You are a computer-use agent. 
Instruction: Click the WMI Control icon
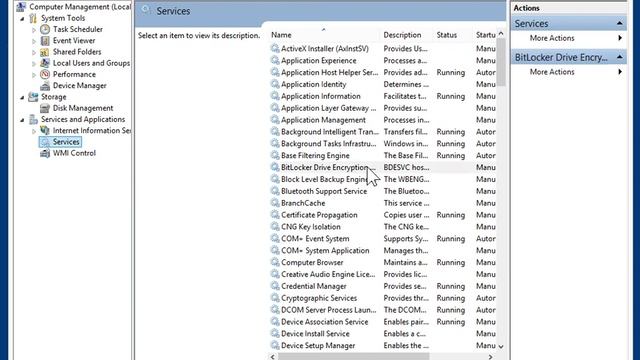point(45,153)
